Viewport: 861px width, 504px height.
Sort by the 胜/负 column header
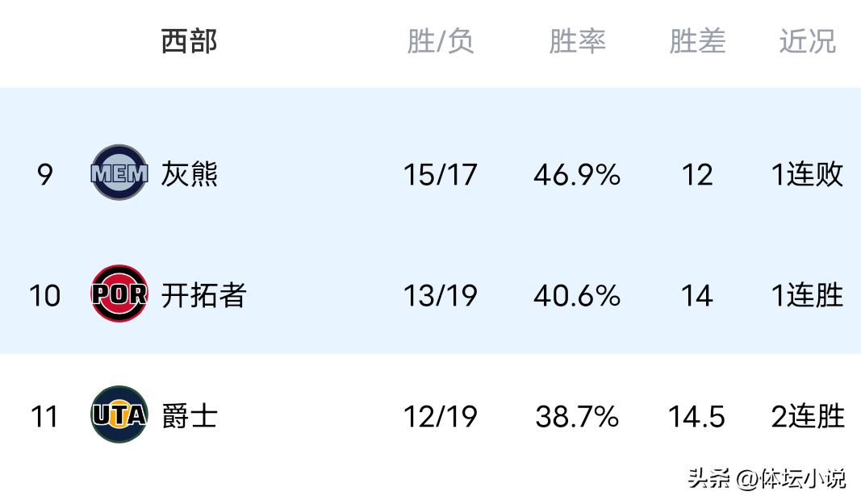pos(440,41)
